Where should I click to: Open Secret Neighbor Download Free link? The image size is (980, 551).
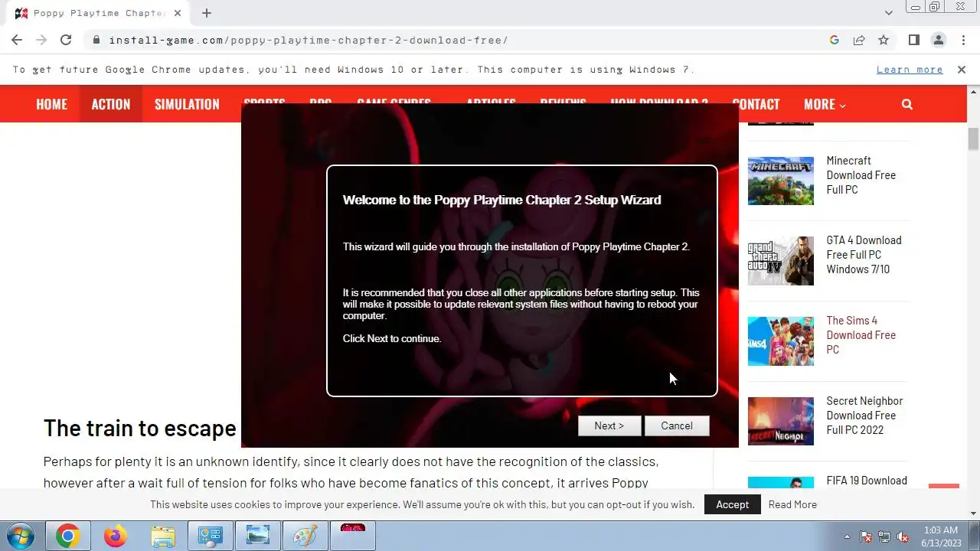click(x=864, y=416)
